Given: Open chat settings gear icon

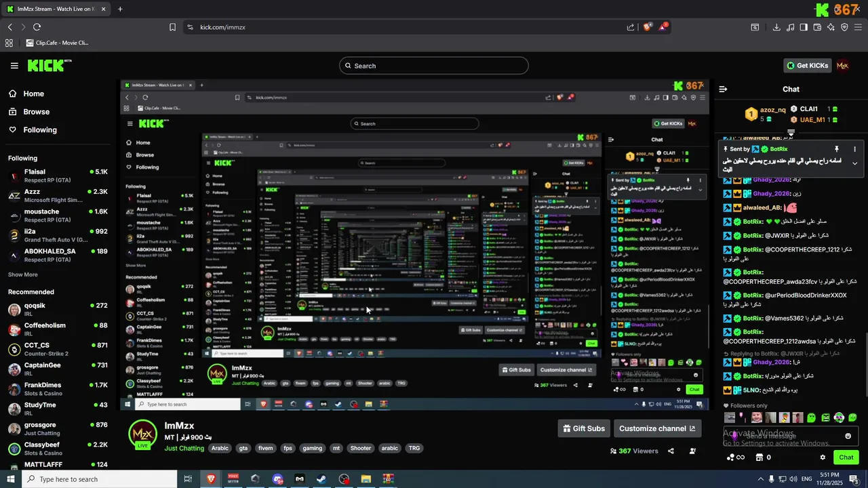Looking at the screenshot, I should coord(823,457).
